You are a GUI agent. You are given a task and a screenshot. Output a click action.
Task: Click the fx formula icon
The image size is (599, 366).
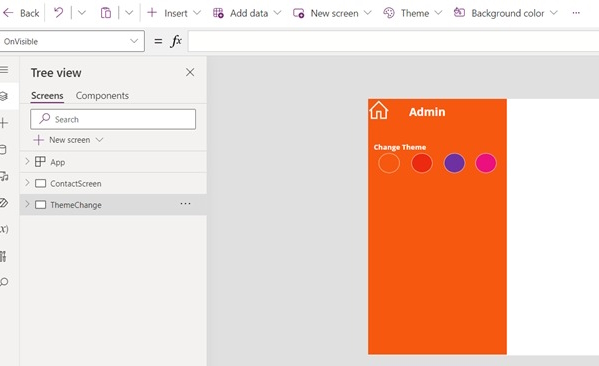[x=176, y=41]
